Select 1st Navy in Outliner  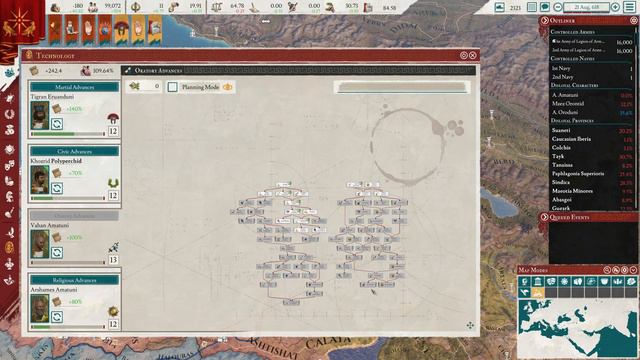coord(591,69)
